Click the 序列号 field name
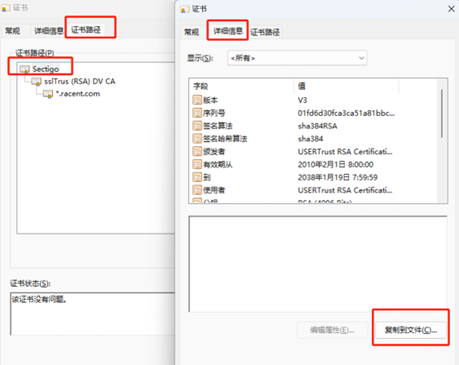 pyautogui.click(x=214, y=113)
